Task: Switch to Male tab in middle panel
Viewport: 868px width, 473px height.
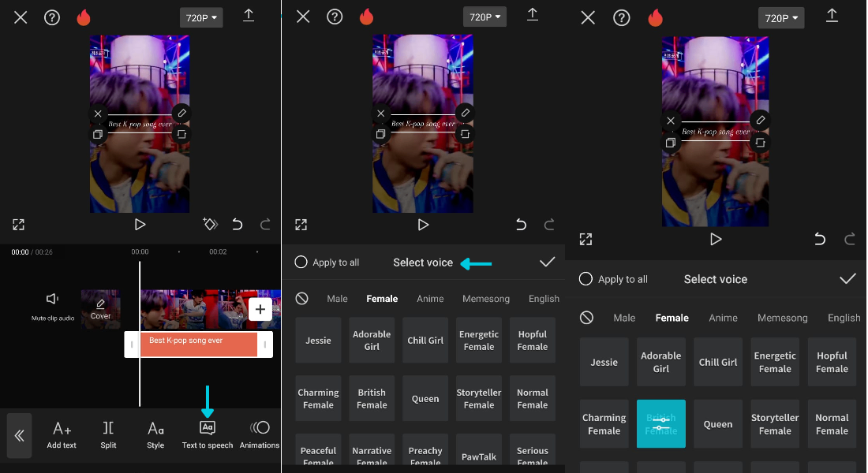Action: tap(337, 299)
